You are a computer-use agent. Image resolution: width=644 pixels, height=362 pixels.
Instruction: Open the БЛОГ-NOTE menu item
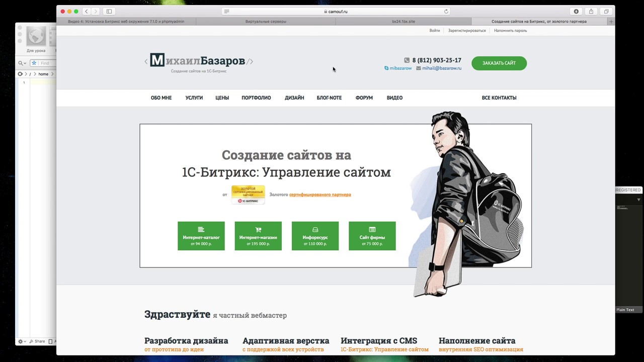329,98
